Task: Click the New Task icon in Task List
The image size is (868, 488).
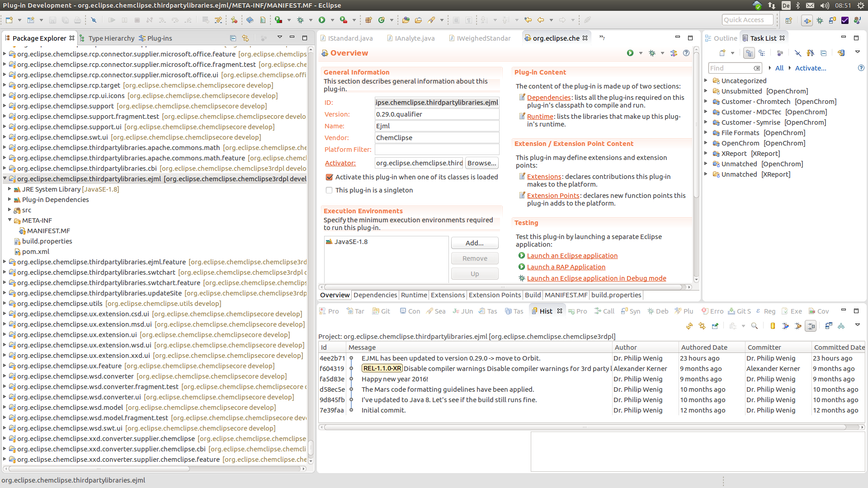Action: tap(722, 53)
